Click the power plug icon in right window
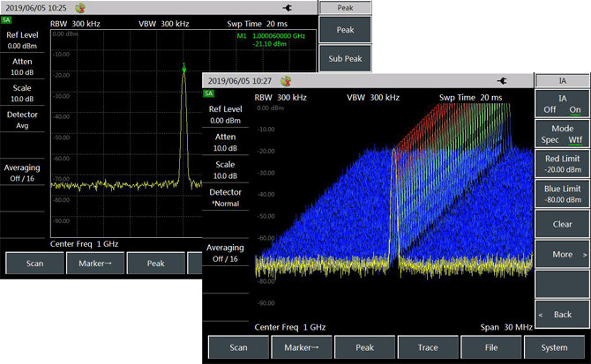Viewport: 591px width, 364px height. click(x=502, y=80)
